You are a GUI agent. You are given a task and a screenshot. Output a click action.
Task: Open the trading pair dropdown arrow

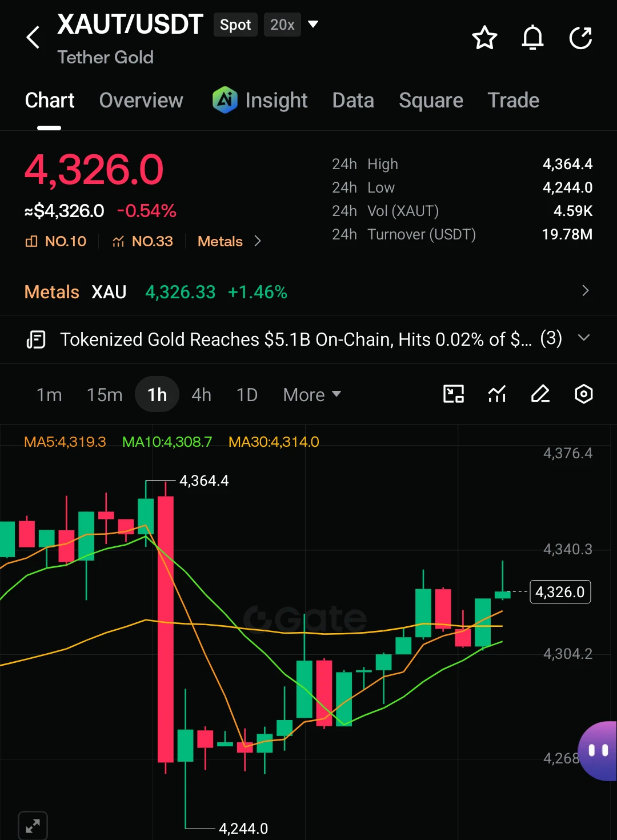pyautogui.click(x=313, y=25)
